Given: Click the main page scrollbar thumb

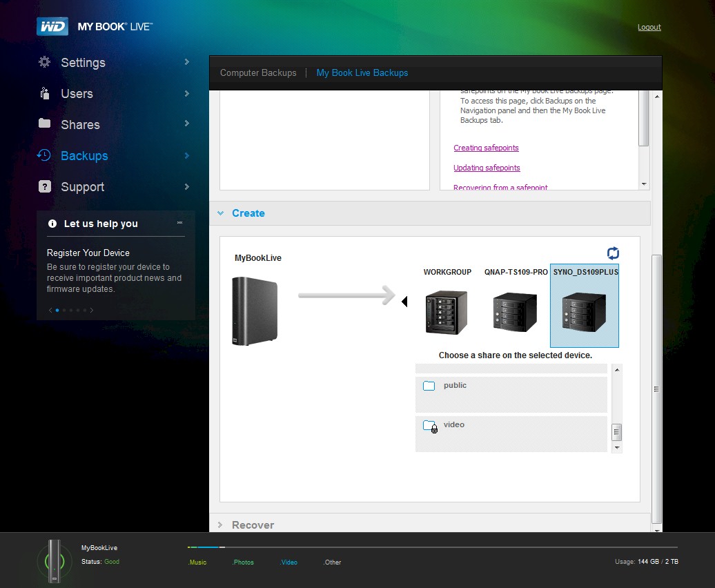Looking at the screenshot, I should click(x=656, y=389).
